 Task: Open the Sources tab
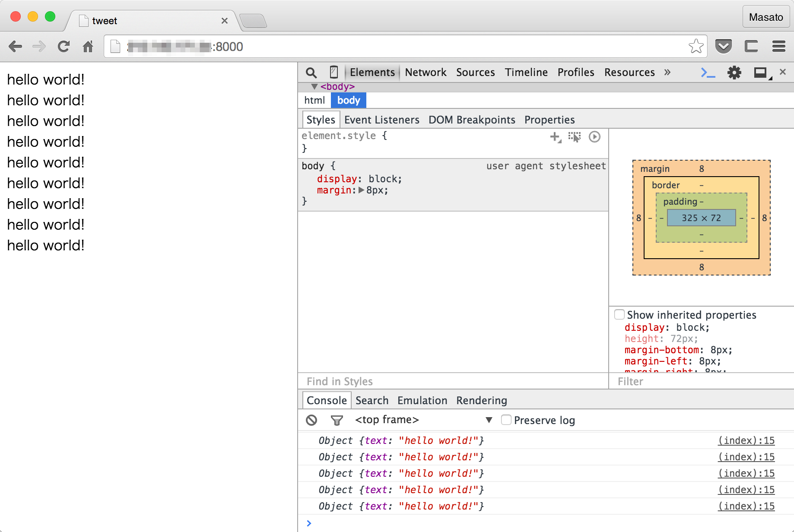pos(476,73)
